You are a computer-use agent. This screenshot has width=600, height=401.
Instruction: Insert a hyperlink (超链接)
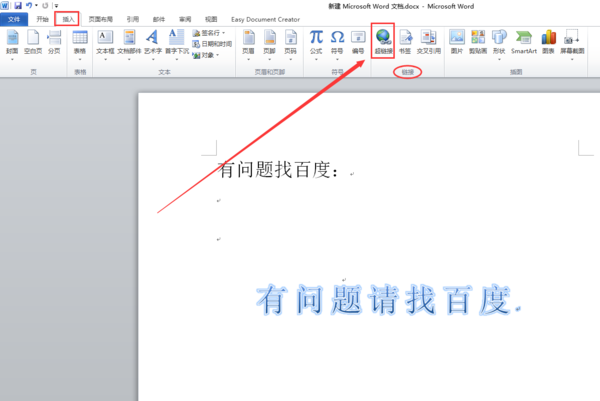click(383, 42)
